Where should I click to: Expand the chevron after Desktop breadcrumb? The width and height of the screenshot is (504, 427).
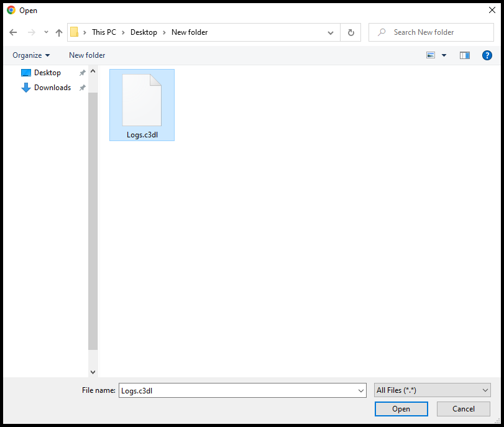click(164, 32)
